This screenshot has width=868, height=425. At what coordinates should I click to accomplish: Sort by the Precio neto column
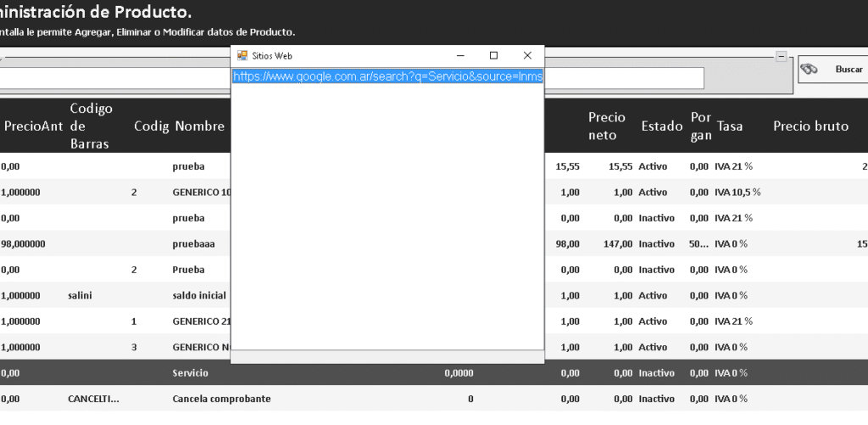607,126
